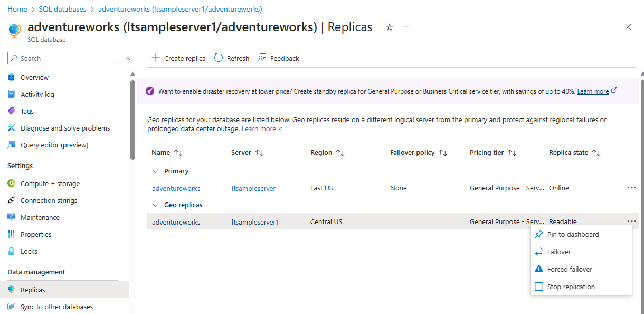Click the Compute + storage icon
Image resolution: width=644 pixels, height=314 pixels.
tap(12, 183)
